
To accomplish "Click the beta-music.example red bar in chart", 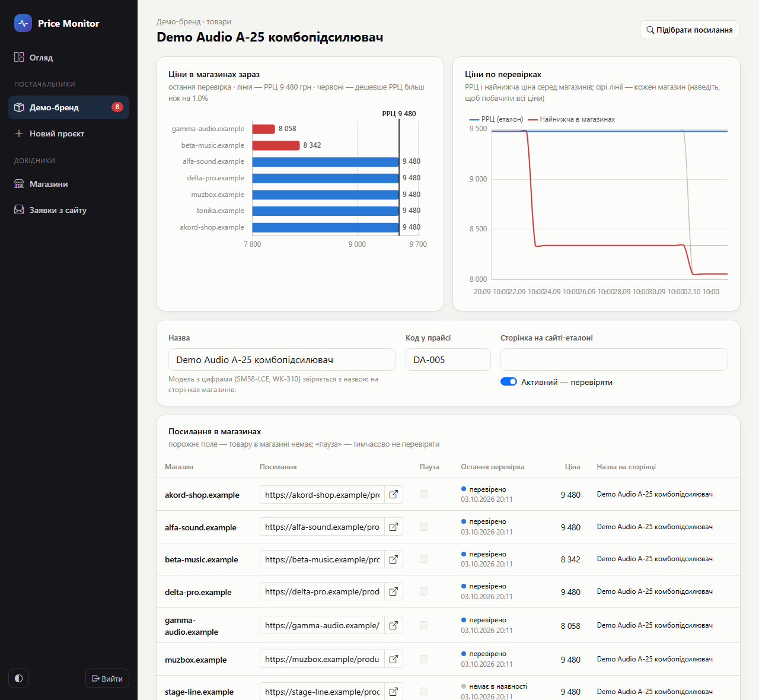I will [276, 145].
